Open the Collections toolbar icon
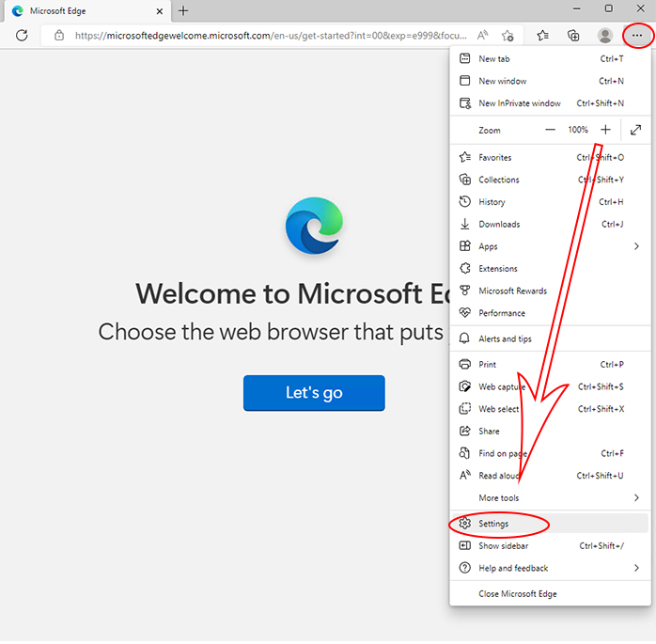Screen dimensions: 656x644 (573, 36)
